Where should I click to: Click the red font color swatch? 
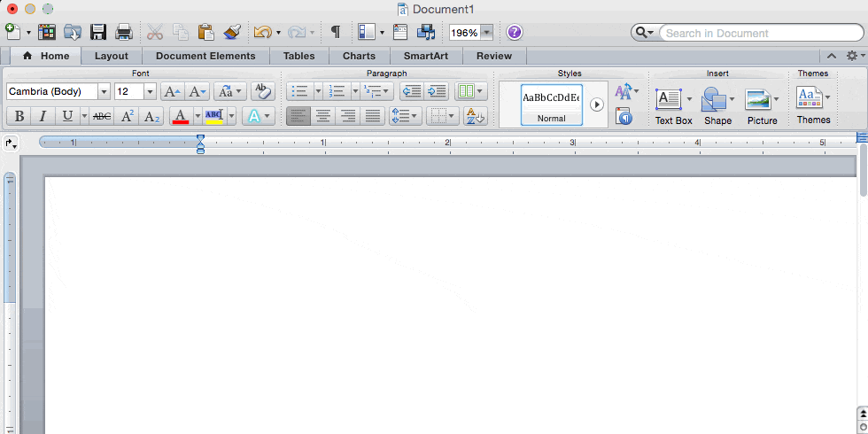pos(181,116)
